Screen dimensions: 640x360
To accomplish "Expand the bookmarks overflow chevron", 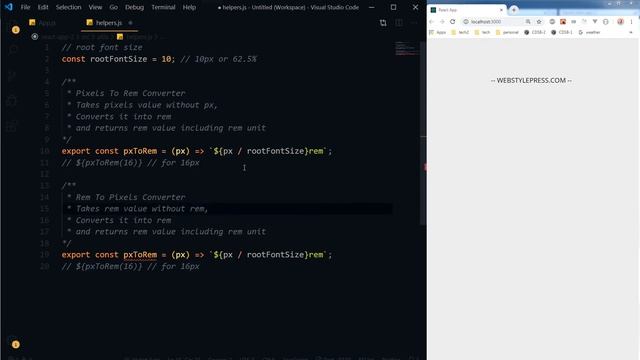I will tap(631, 32).
